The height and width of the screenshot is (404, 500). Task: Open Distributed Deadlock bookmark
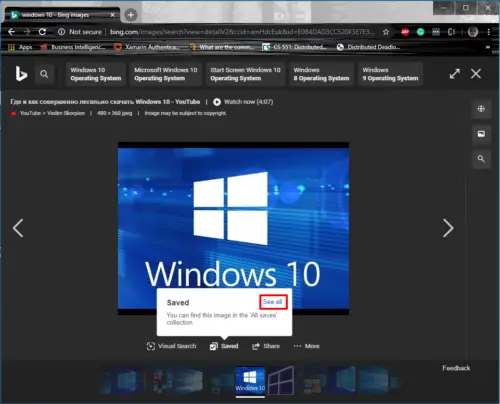point(368,47)
